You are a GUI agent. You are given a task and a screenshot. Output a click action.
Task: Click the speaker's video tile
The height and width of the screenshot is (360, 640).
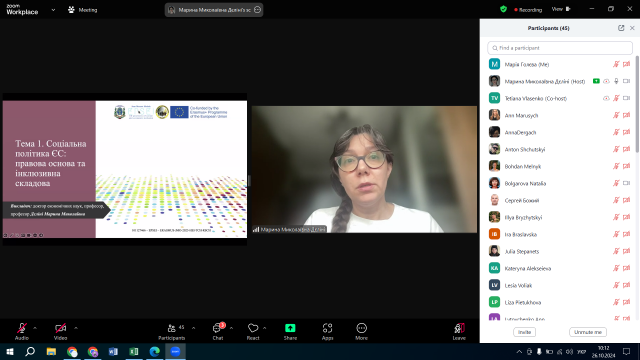(364, 169)
